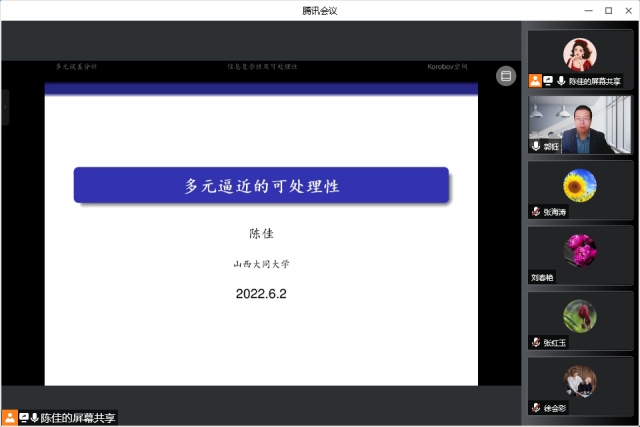
Task: Click the 多元逼近的可处理性 title banner
Action: (x=261, y=185)
